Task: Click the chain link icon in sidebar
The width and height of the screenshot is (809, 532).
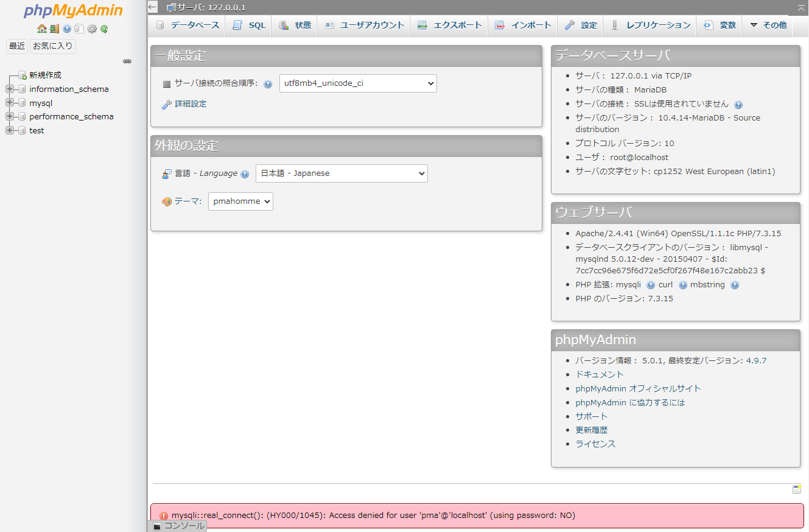Action: coord(127,61)
